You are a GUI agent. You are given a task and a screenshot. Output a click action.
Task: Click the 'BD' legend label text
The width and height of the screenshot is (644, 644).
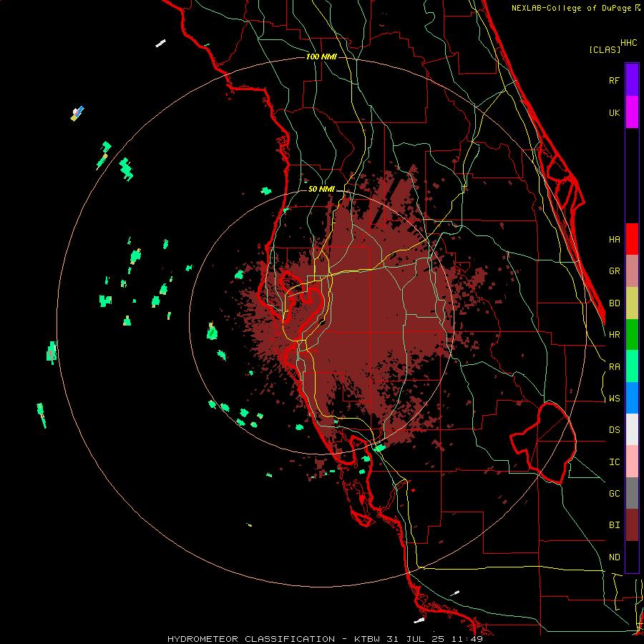pyautogui.click(x=614, y=303)
